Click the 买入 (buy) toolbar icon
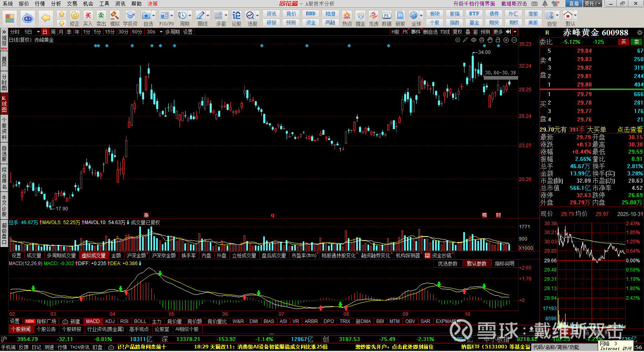The image size is (644, 352). click(88, 18)
